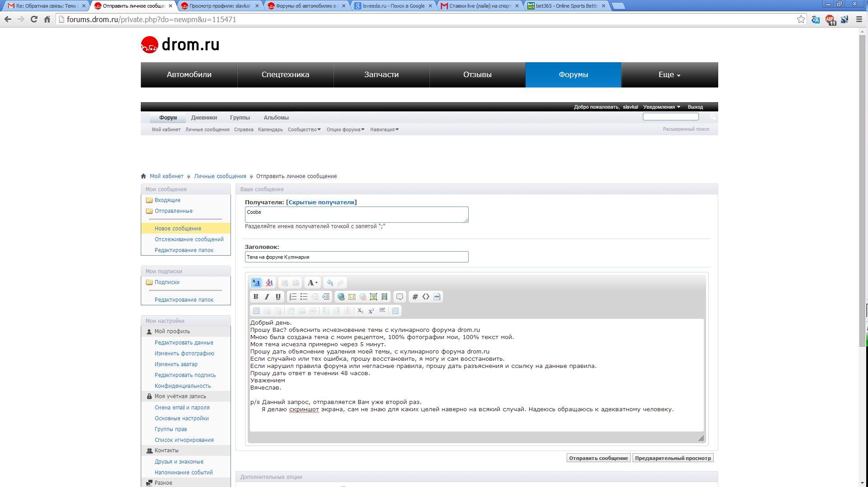Viewport: 868px width, 487px height.
Task: Insert a numbered list
Action: [x=293, y=297]
